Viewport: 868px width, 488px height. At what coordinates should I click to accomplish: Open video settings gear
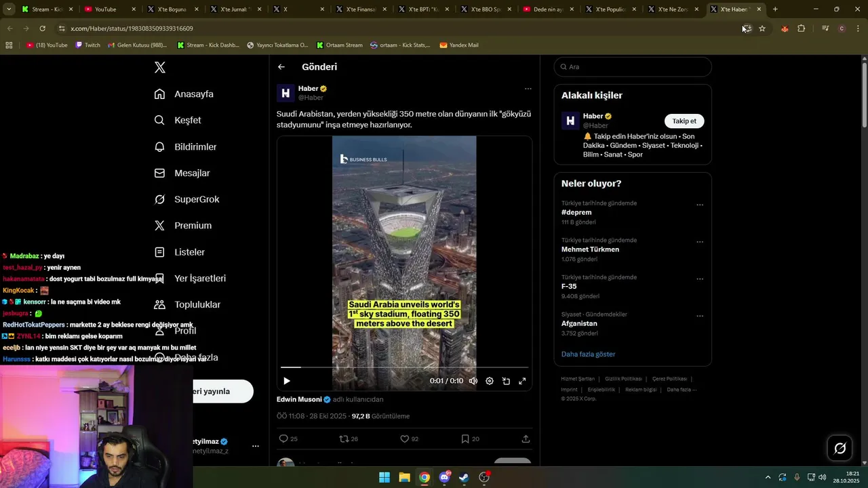(490, 381)
